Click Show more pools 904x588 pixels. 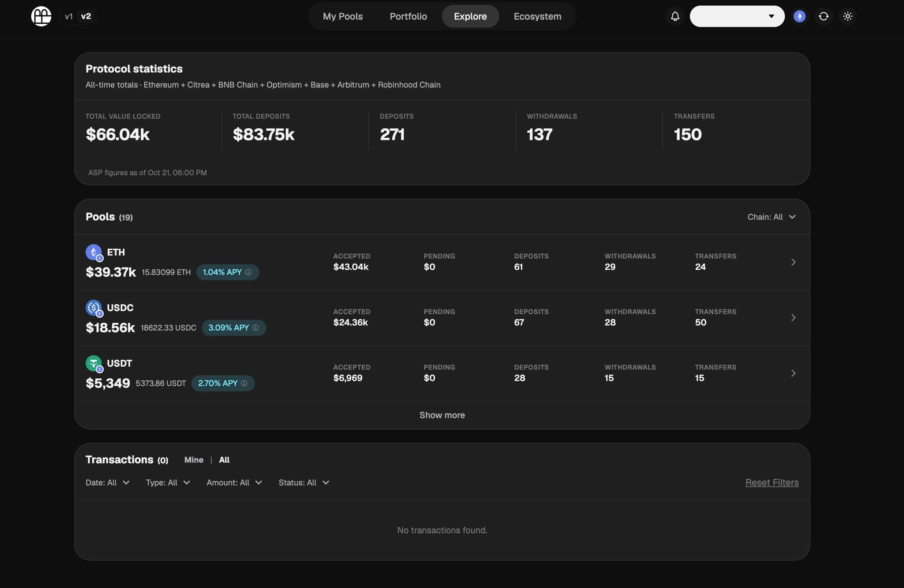[x=442, y=415]
